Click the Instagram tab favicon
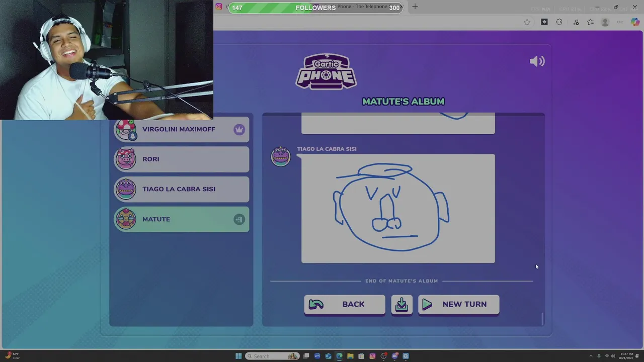 (219, 7)
